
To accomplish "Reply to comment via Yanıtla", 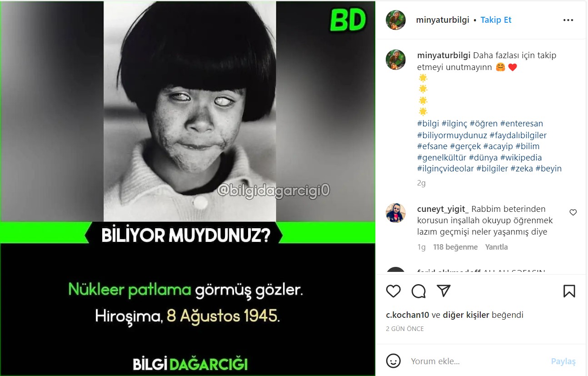I will [x=496, y=247].
